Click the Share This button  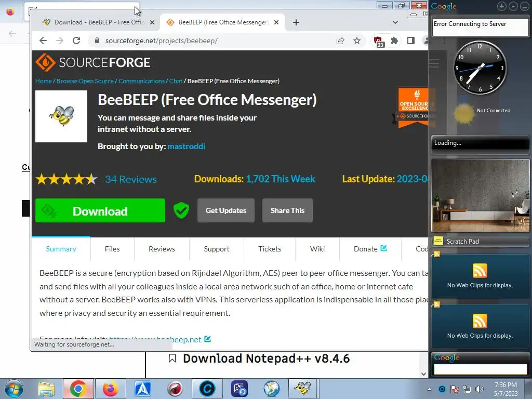coord(287,211)
